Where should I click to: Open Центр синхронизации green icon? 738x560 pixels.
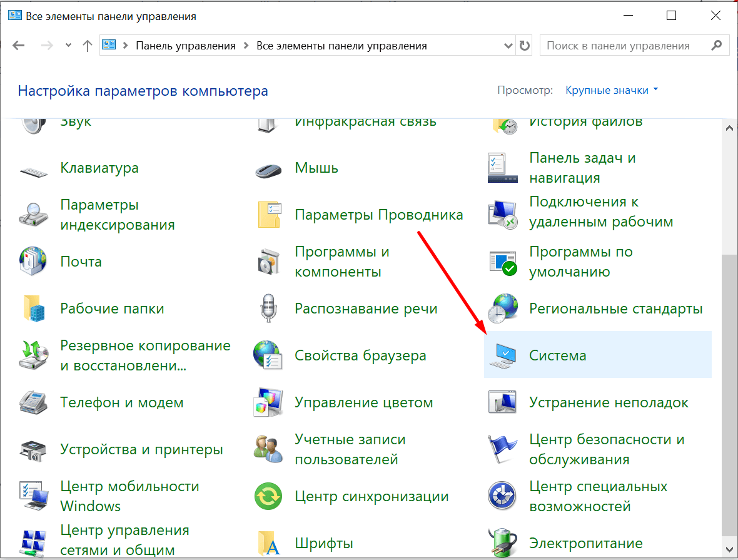point(268,496)
